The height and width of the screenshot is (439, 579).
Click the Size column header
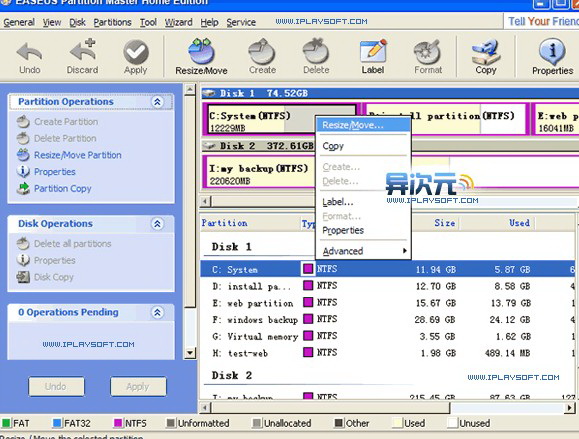click(434, 223)
